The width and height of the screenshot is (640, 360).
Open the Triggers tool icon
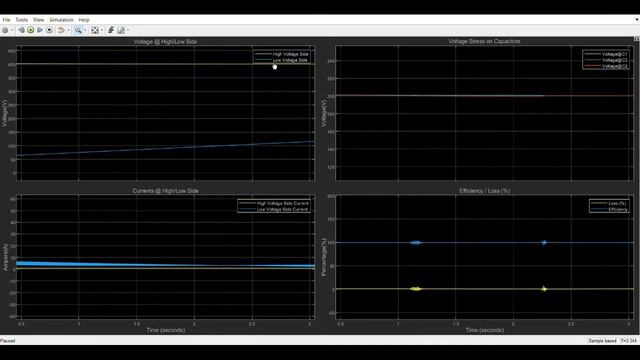click(x=111, y=30)
